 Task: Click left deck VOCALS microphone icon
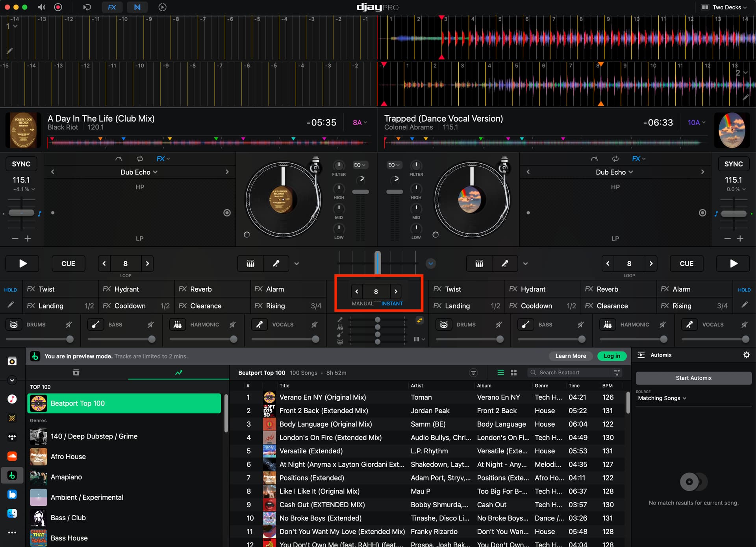pos(259,325)
